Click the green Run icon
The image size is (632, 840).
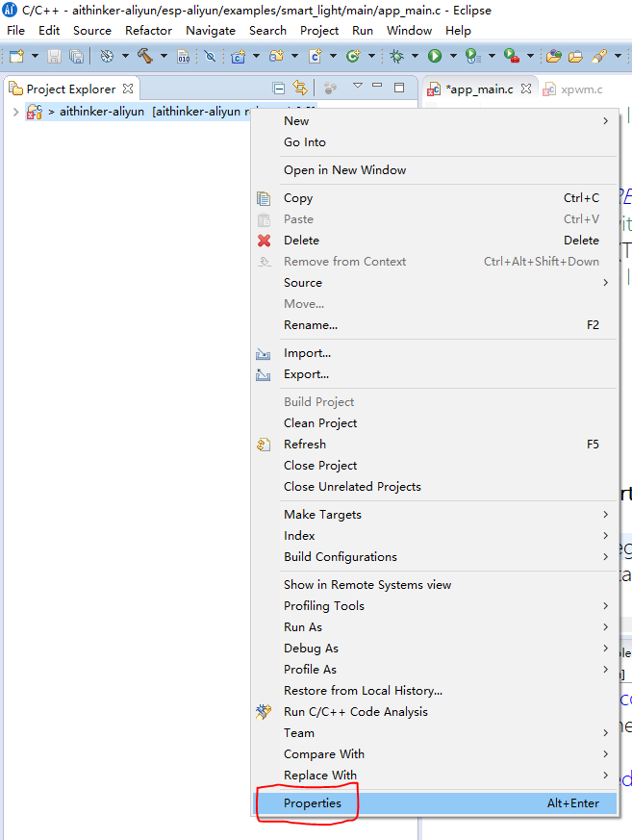pyautogui.click(x=435, y=56)
